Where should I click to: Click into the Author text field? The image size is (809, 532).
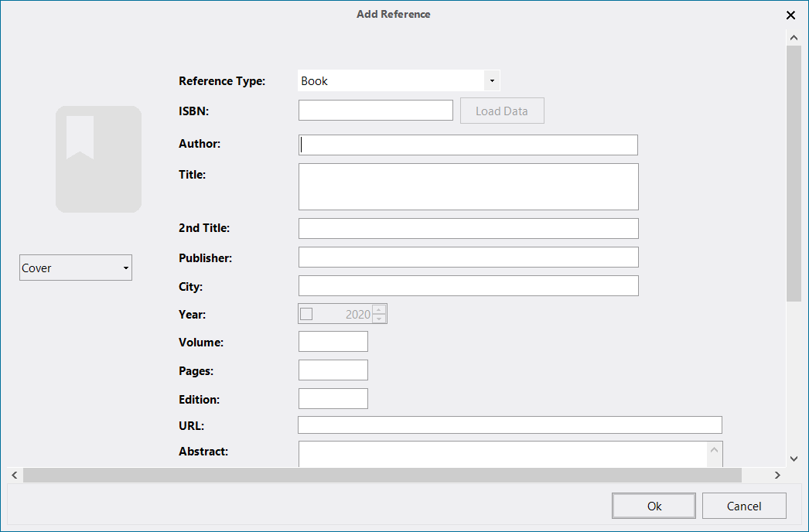(x=468, y=145)
